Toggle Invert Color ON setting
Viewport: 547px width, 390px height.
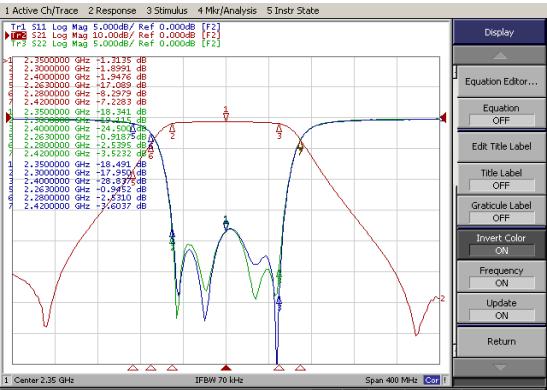[x=501, y=244]
